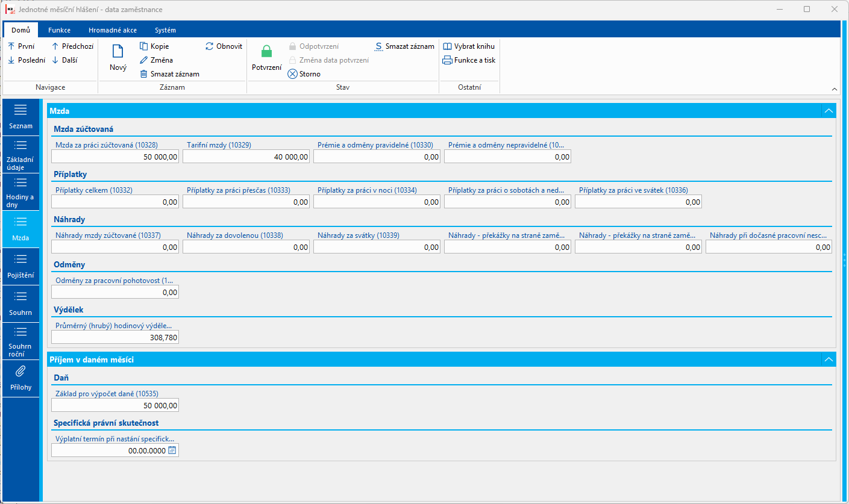
Task: Open calendar picker for Výplatní termín
Action: pos(172,450)
